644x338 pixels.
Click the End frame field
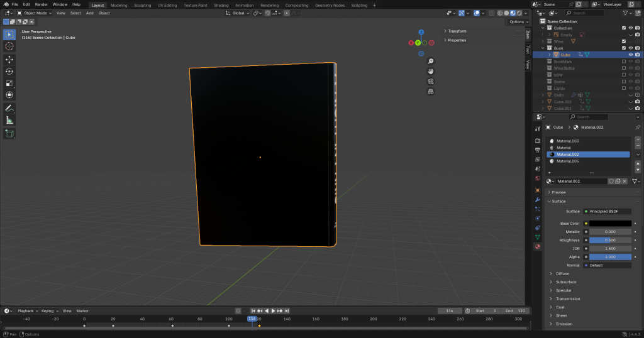pos(516,311)
